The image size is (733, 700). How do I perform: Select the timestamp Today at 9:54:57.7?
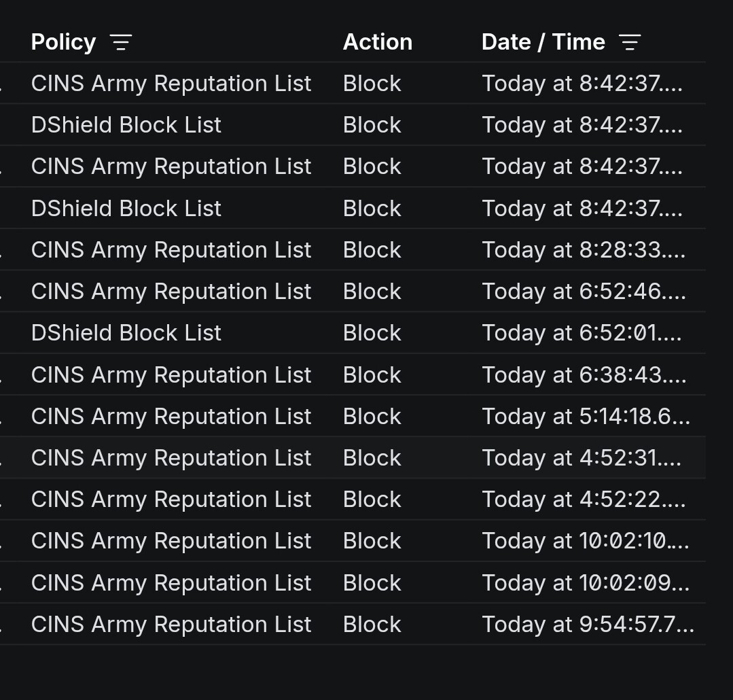588,625
